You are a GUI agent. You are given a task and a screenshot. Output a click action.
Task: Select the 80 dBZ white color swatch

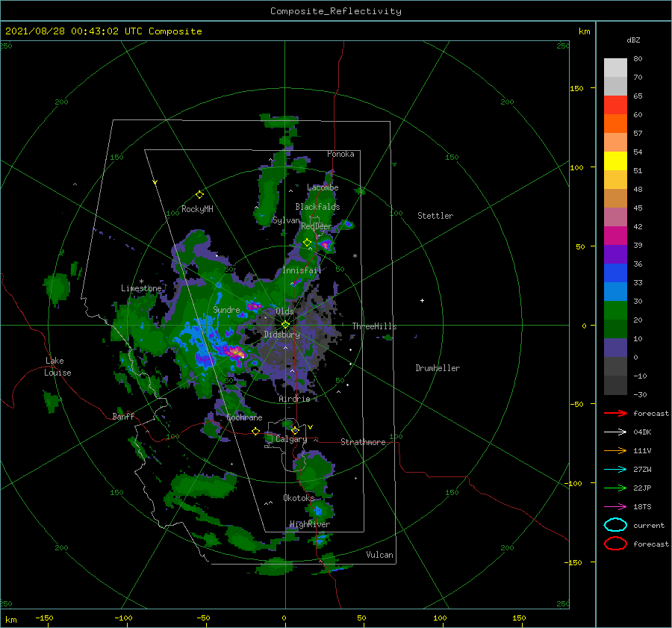click(x=615, y=67)
